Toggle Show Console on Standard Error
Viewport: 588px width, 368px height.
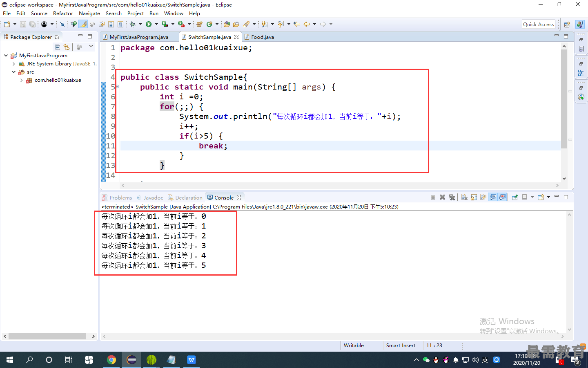(502, 197)
